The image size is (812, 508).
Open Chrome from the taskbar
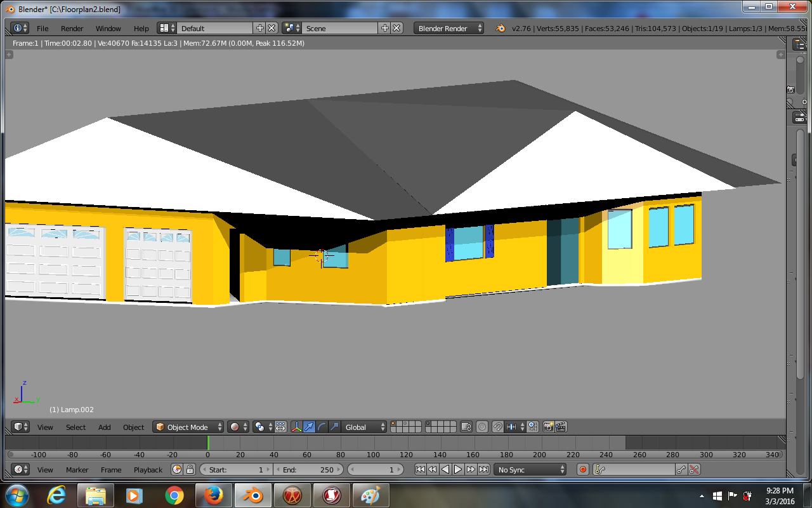(174, 495)
